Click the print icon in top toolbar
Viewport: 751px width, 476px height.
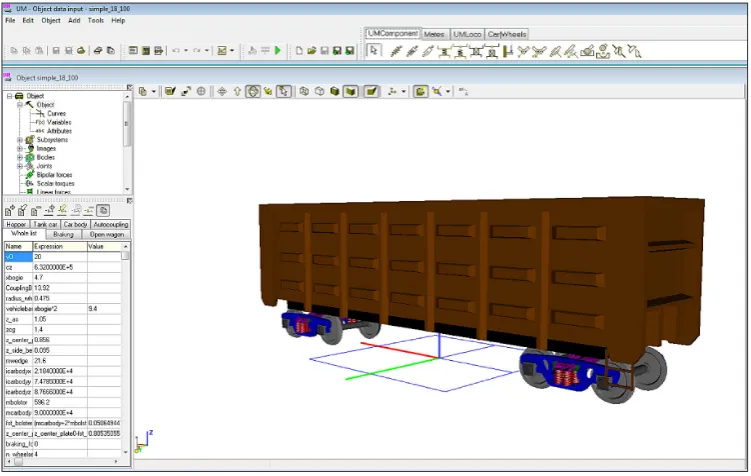click(x=98, y=50)
